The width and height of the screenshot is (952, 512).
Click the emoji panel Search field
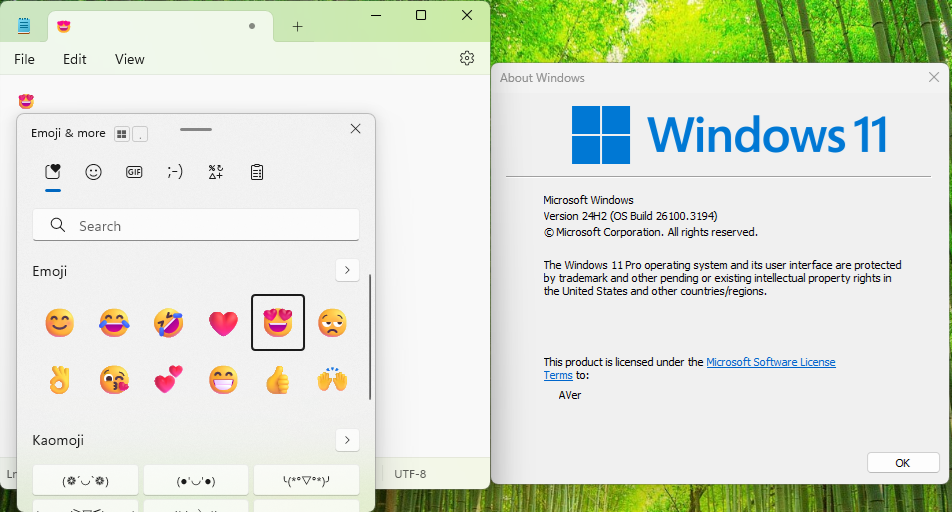196,225
